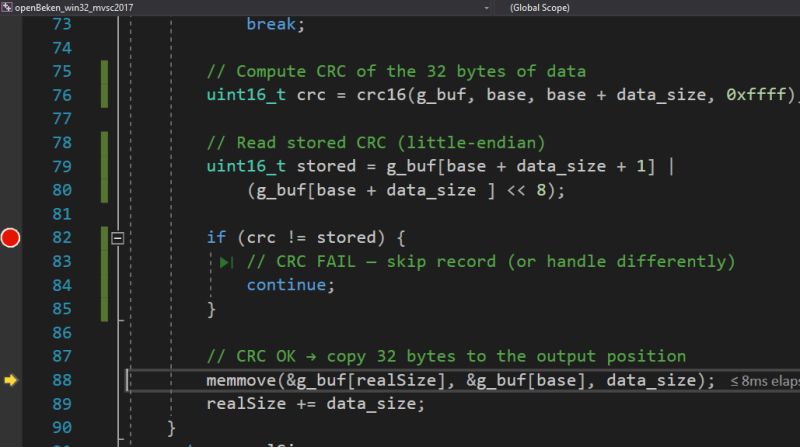Click '<< 8' shift expression on line 80
Viewport: 800px width, 447px height.
(x=527, y=190)
